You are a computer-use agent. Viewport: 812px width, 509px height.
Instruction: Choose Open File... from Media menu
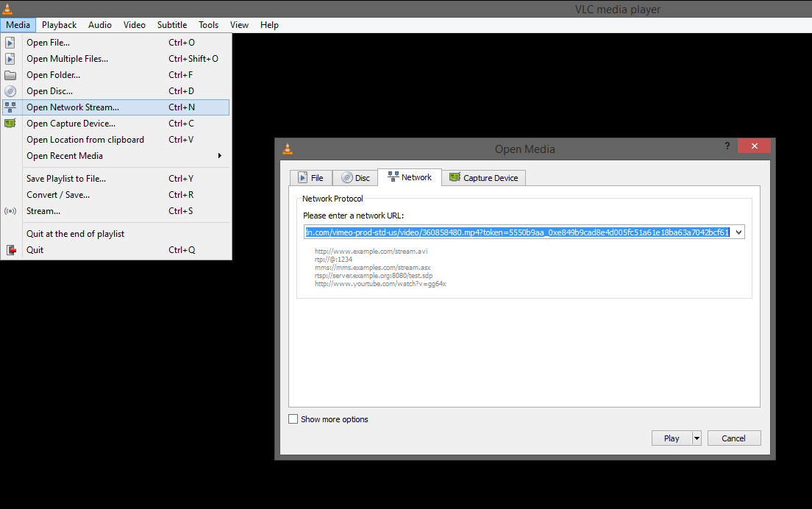pyautogui.click(x=116, y=43)
